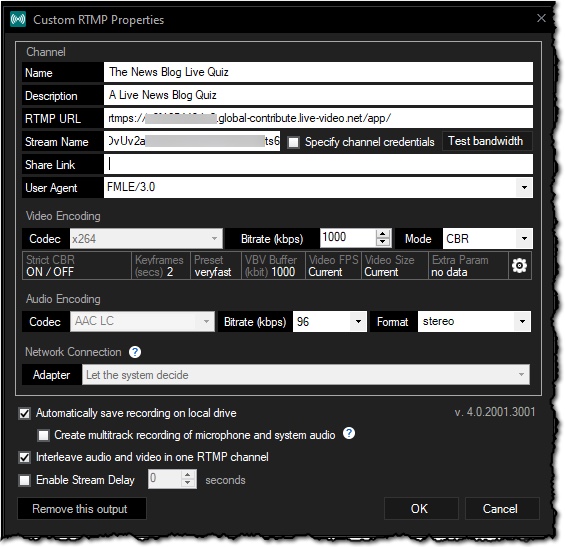The width and height of the screenshot is (565, 547).
Task: Open video encoding advanced settings gear
Action: [x=519, y=266]
